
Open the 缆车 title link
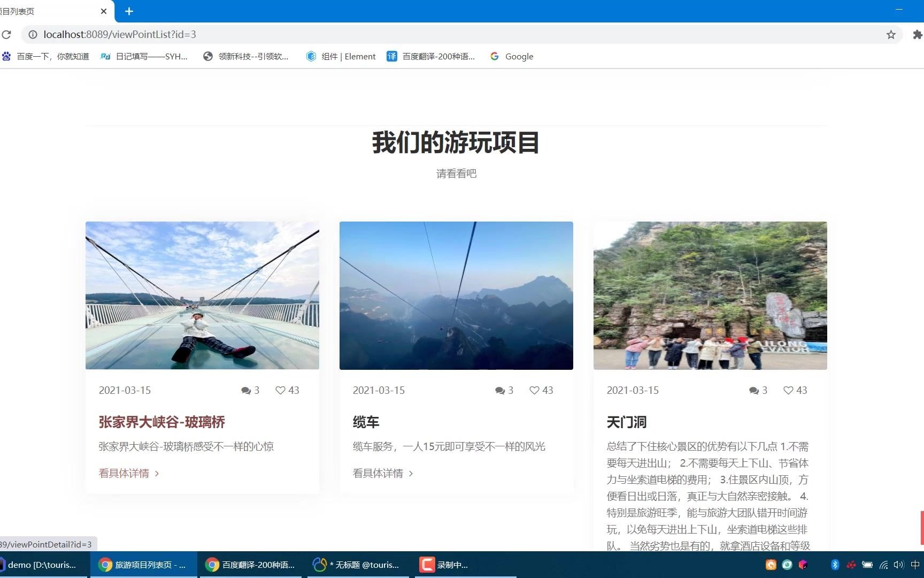pyautogui.click(x=366, y=422)
